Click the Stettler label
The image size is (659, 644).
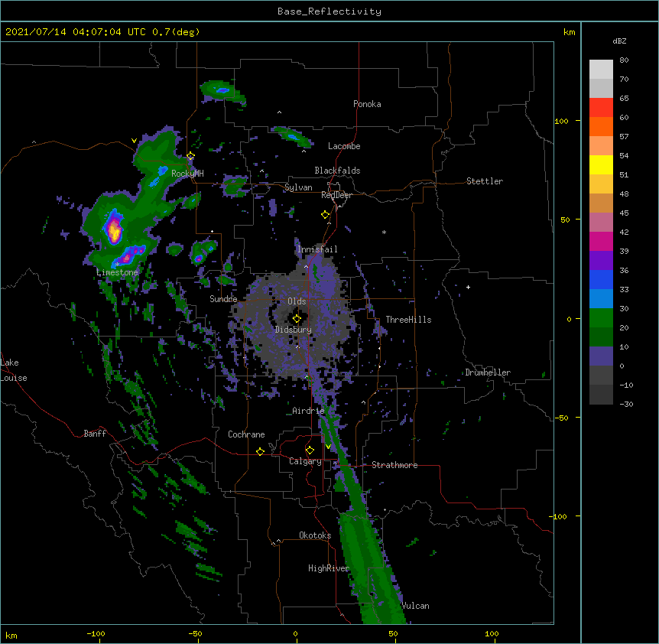(x=485, y=181)
